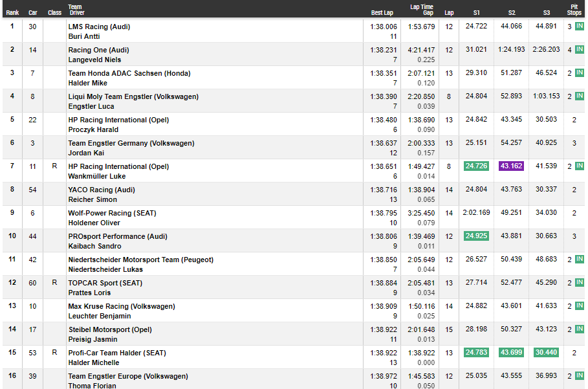Select team Steibel Motorsport (Opel)

pos(110,329)
